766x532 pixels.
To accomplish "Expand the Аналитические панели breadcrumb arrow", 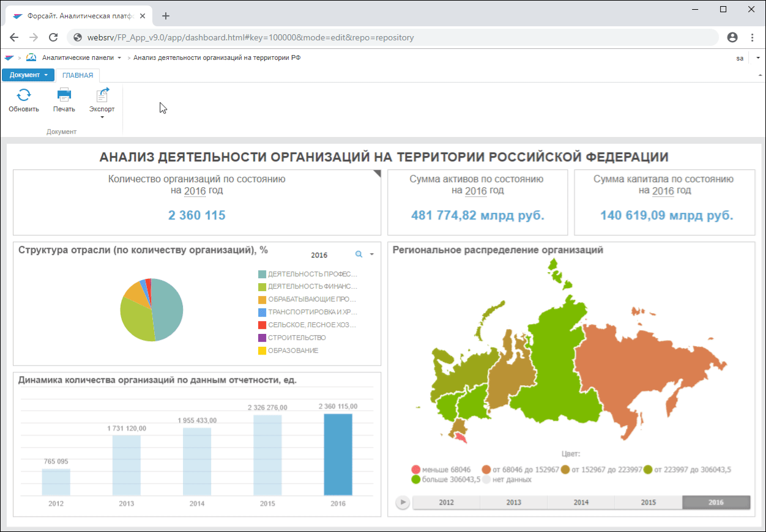I will [119, 57].
